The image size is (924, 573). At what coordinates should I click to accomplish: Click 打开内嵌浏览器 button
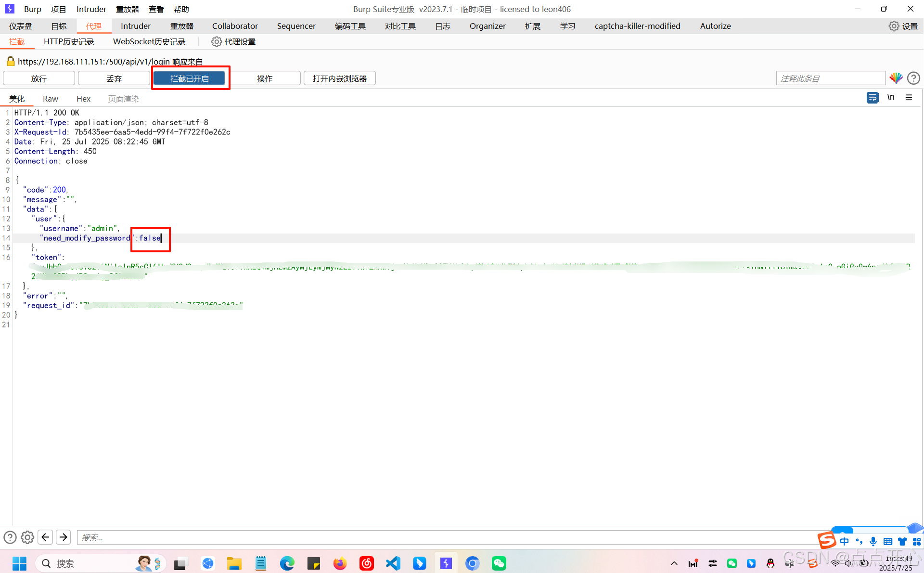tap(340, 78)
